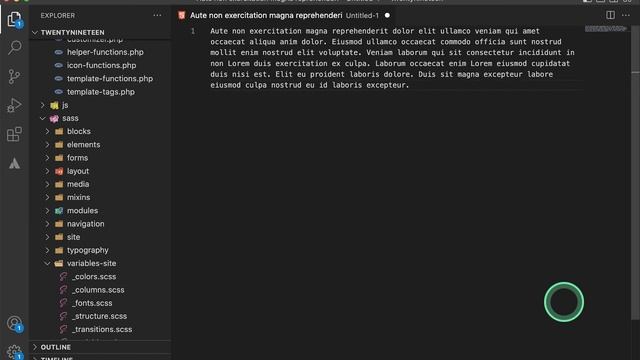This screenshot has width=640, height=360.
Task: Click line number 1 in the gutter
Action: tap(193, 31)
